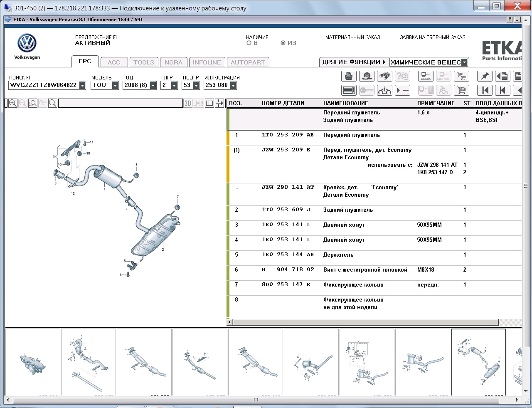Click the printer icon in the toolbar
This screenshot has width=532, height=408.
(349, 76)
